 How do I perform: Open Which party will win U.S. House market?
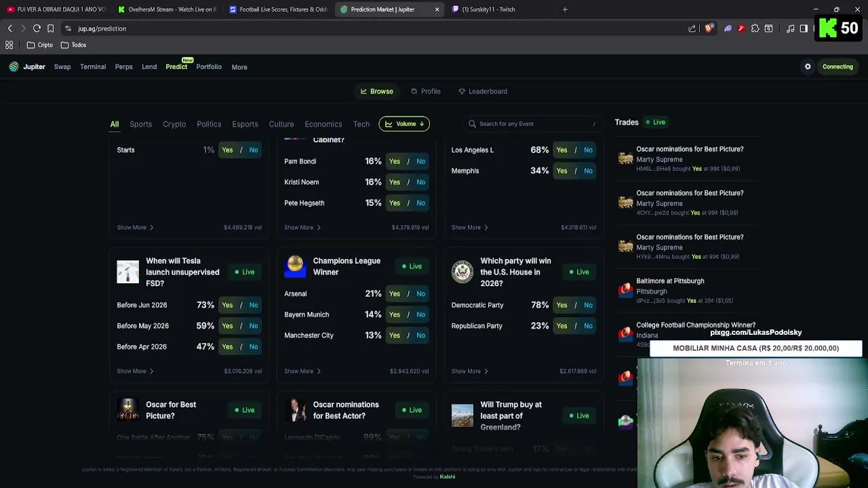click(515, 272)
